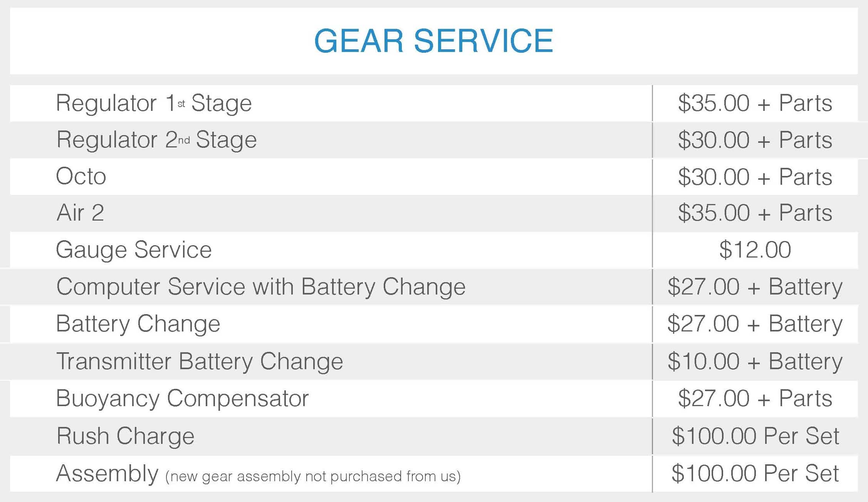Select the Rush Charge row
This screenshot has height=502, width=868.
[434, 436]
